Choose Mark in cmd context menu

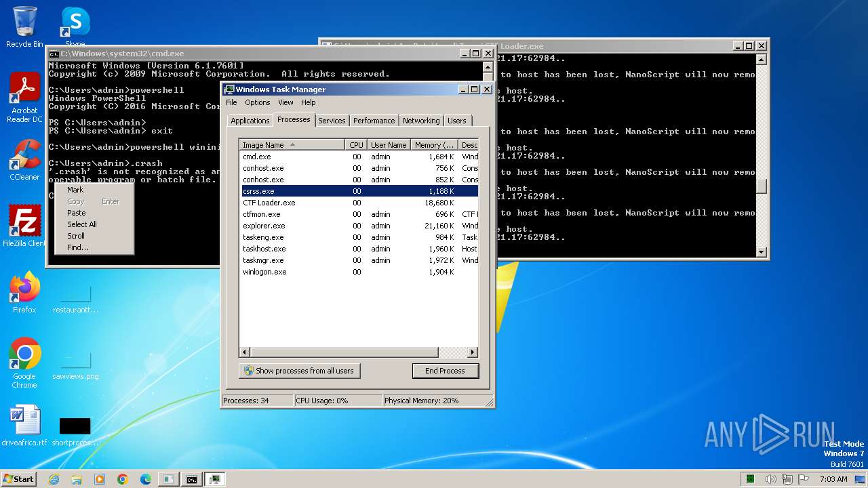[94, 190]
